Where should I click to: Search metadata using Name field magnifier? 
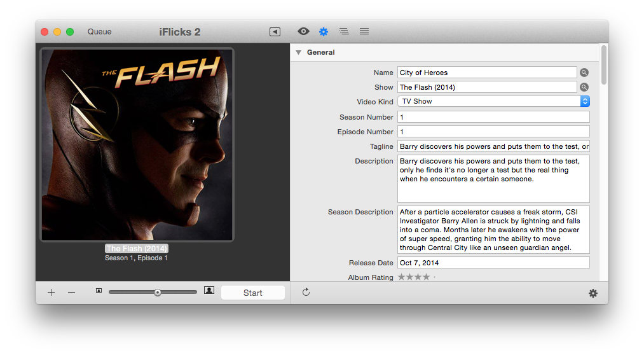tap(584, 73)
